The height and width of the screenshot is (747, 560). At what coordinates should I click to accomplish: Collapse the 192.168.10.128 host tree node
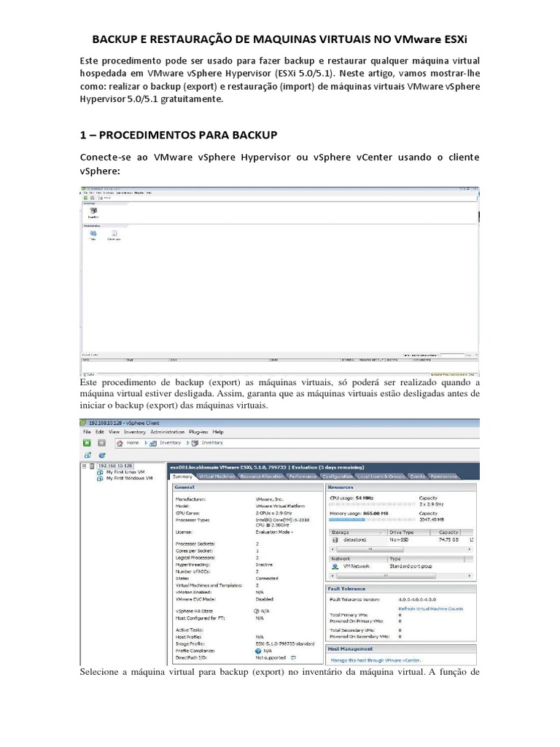(85, 466)
